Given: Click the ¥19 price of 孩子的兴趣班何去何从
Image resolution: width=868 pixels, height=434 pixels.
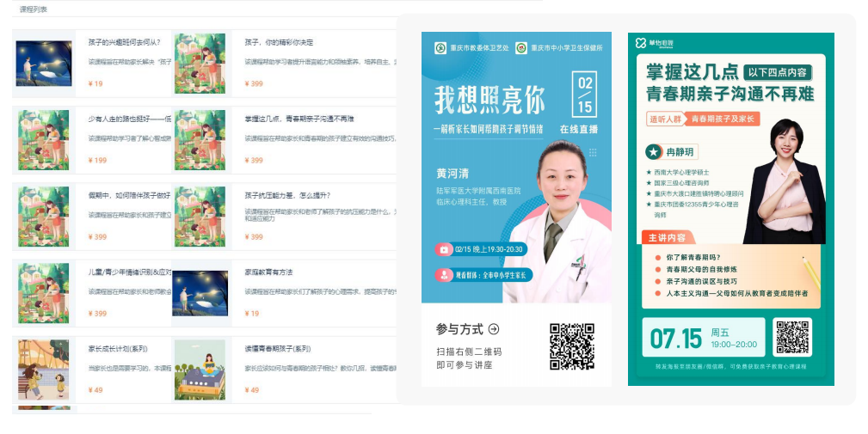Looking at the screenshot, I should 95,84.
